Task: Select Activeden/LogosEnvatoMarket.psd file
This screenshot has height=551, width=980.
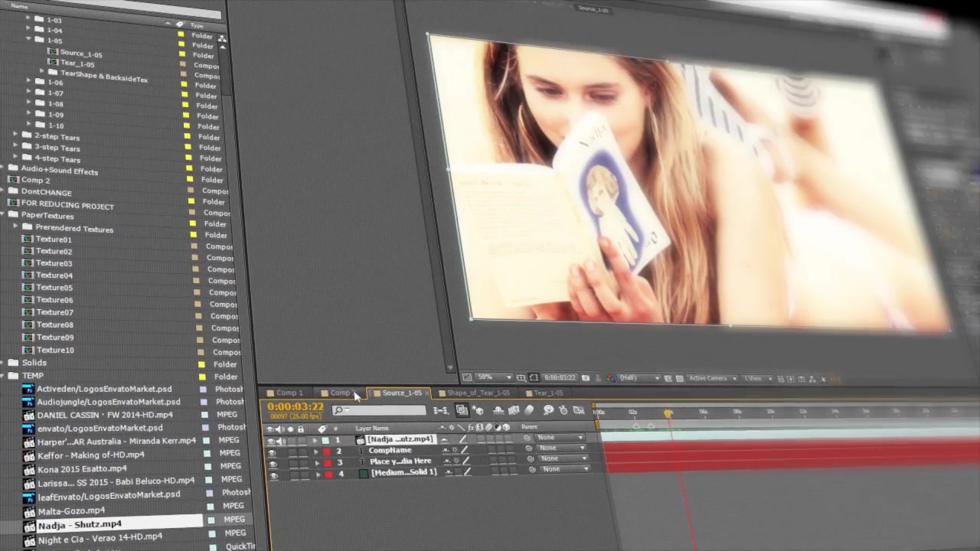Action: click(104, 389)
